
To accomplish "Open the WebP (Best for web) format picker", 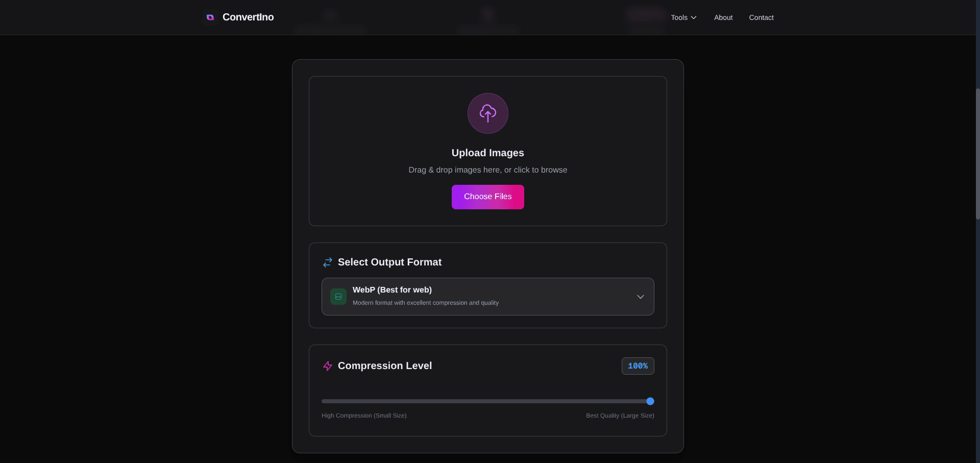I will pyautogui.click(x=487, y=297).
